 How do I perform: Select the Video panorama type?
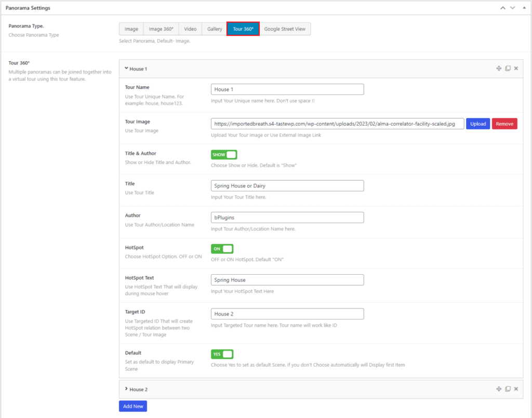[x=190, y=29]
